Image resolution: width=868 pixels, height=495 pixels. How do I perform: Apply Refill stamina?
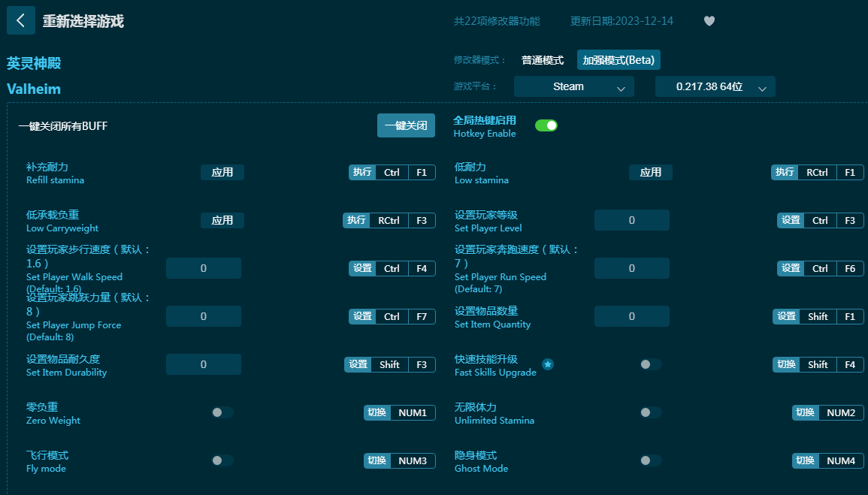point(222,172)
